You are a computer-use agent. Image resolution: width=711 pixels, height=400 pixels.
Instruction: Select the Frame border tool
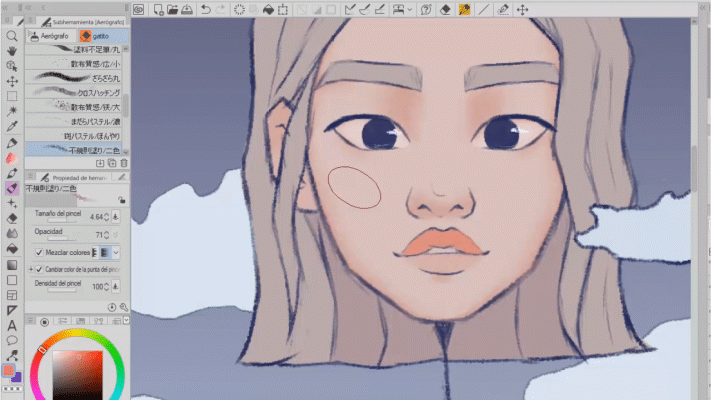click(x=12, y=295)
